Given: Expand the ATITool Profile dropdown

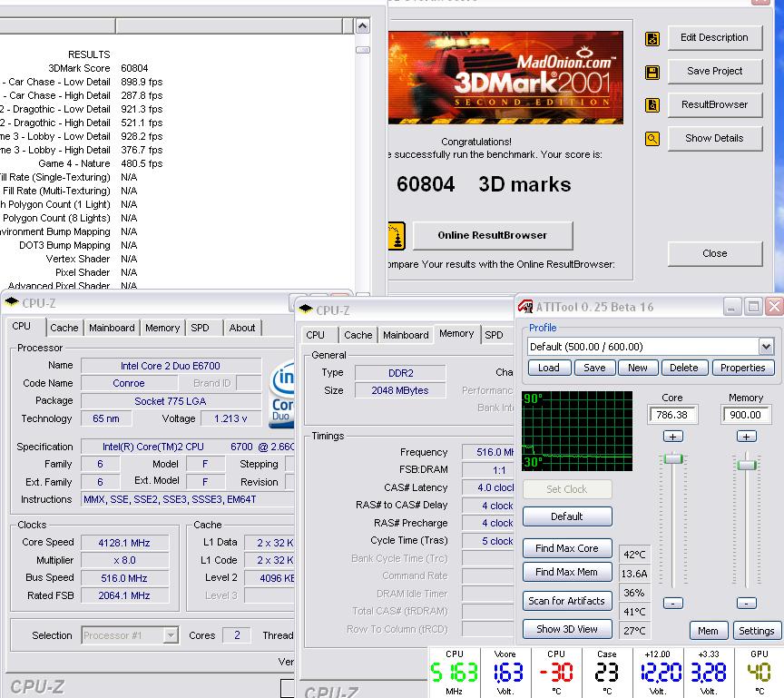Looking at the screenshot, I should click(766, 346).
